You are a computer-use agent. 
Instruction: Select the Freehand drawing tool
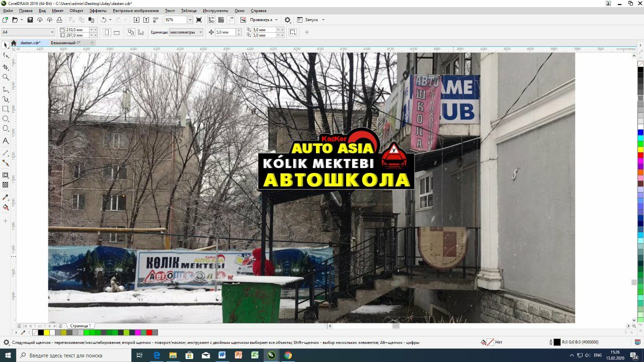pos(6,89)
